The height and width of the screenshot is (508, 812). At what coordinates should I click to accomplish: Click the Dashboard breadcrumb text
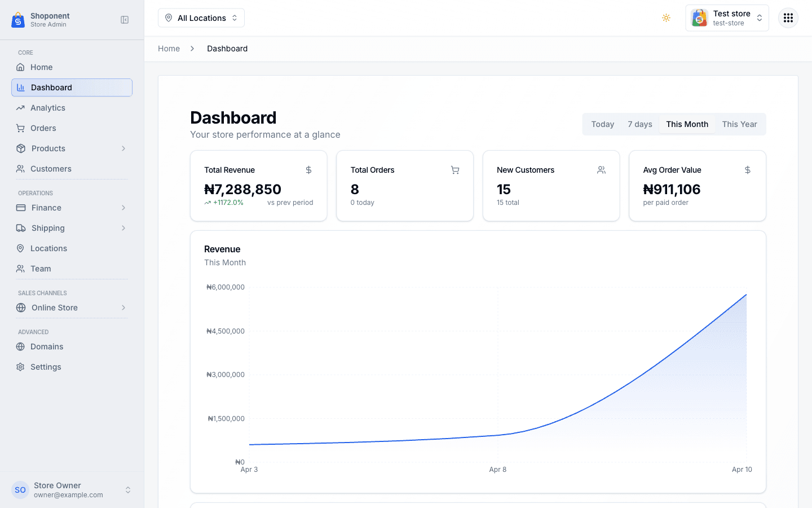point(227,49)
